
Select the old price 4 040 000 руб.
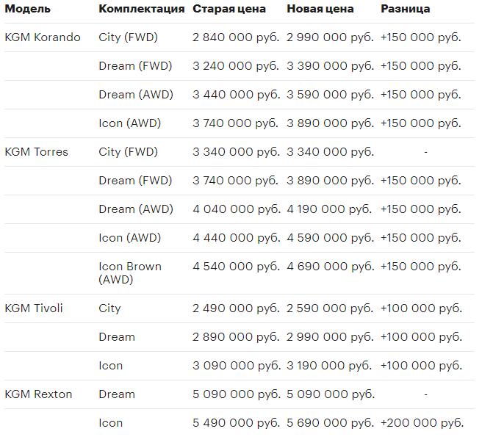236,209
